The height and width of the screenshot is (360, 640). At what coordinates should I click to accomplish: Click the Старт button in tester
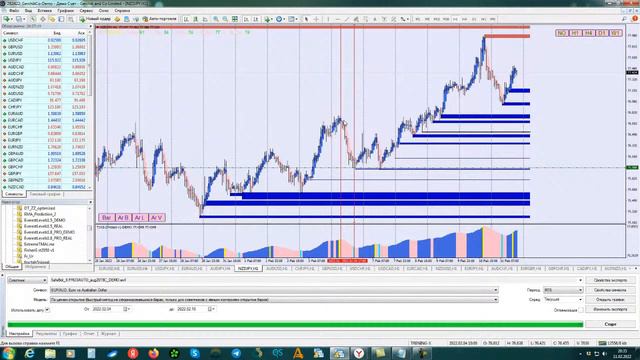point(610,324)
